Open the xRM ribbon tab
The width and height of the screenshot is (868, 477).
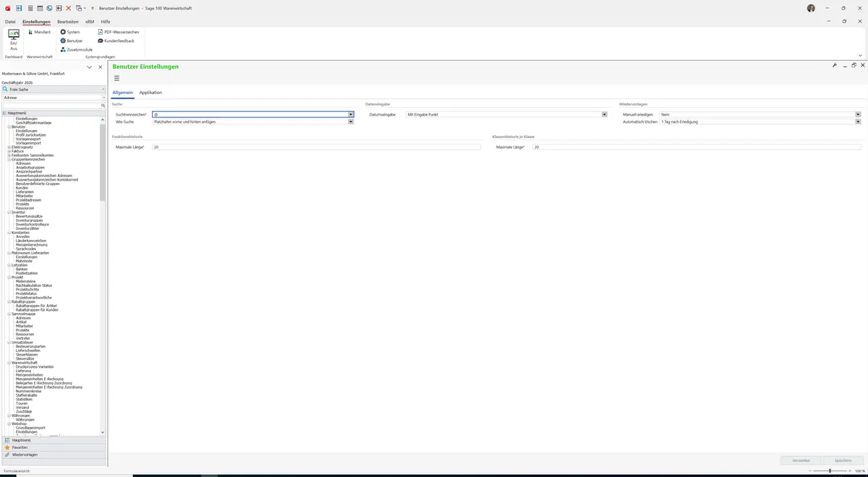[90, 22]
